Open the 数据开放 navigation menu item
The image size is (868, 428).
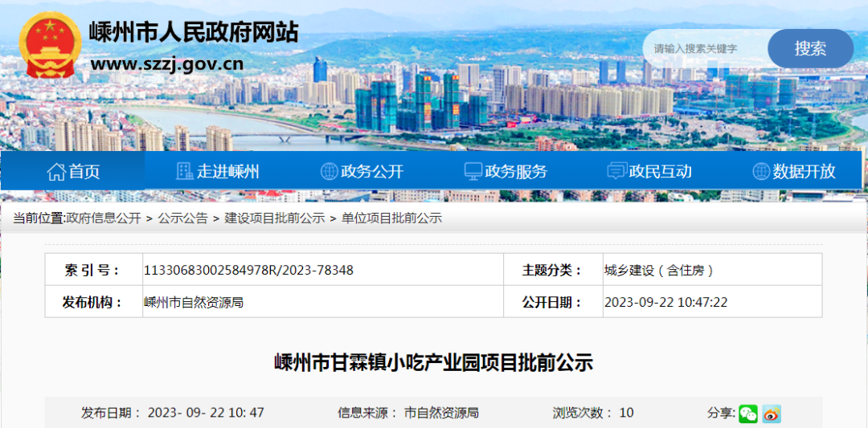(804, 171)
